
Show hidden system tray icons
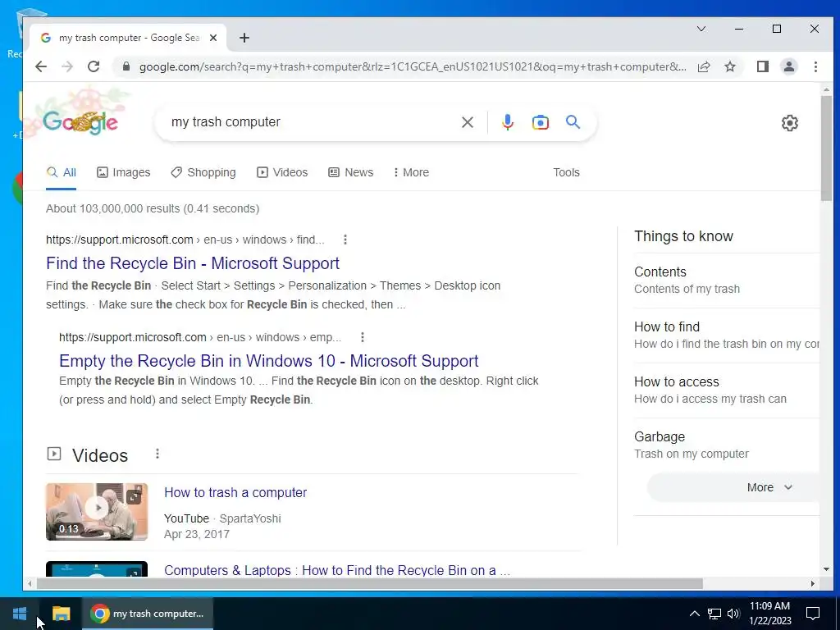[x=694, y=614]
